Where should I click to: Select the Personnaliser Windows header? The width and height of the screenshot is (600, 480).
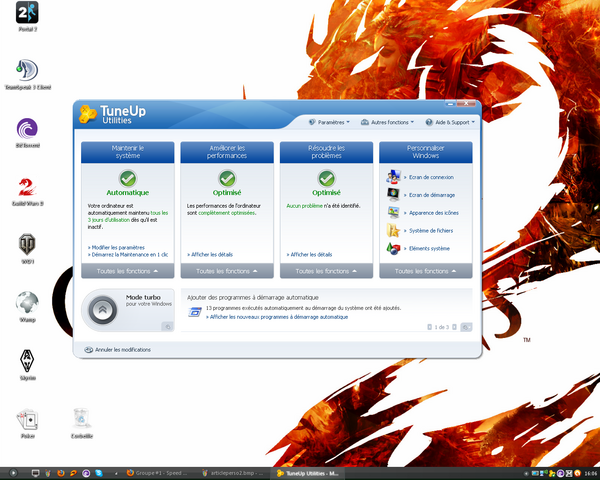[426, 152]
